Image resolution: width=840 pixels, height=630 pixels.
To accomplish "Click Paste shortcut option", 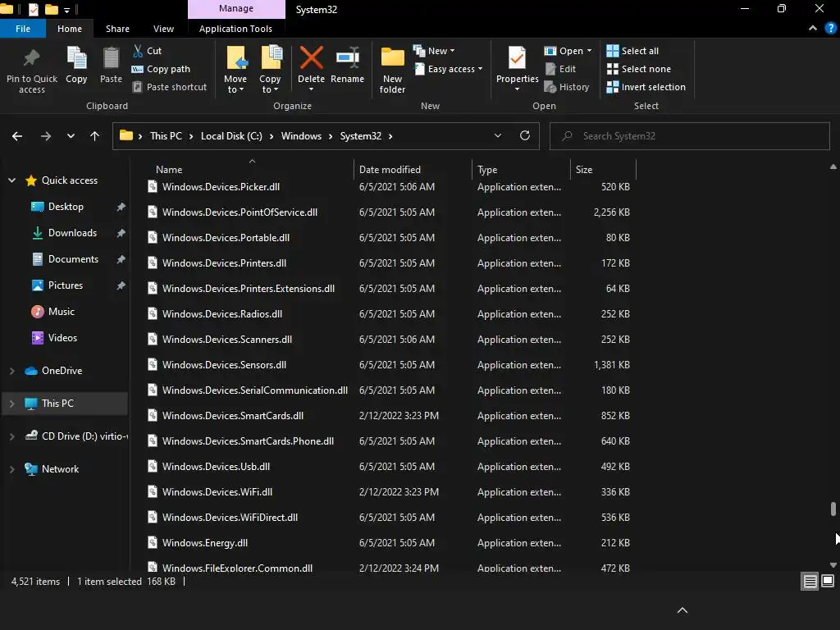I will [x=170, y=87].
